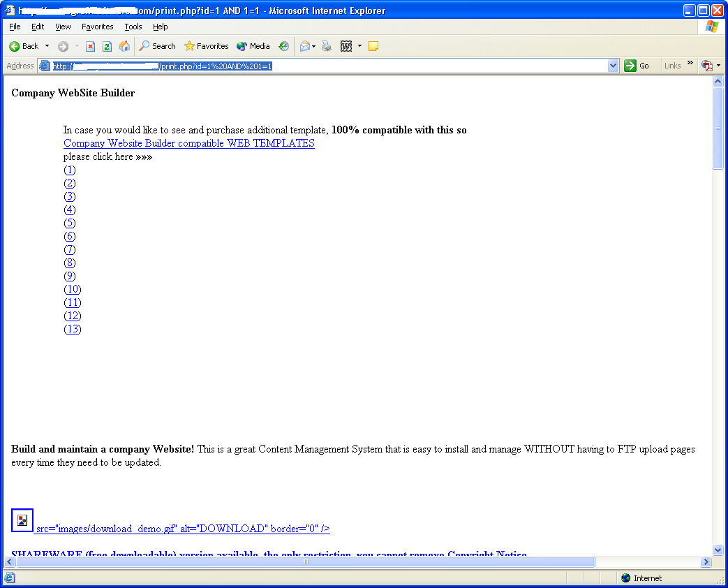This screenshot has height=588, width=728.
Task: Open the Adobe PDF dropdown arrow
Action: point(719,66)
